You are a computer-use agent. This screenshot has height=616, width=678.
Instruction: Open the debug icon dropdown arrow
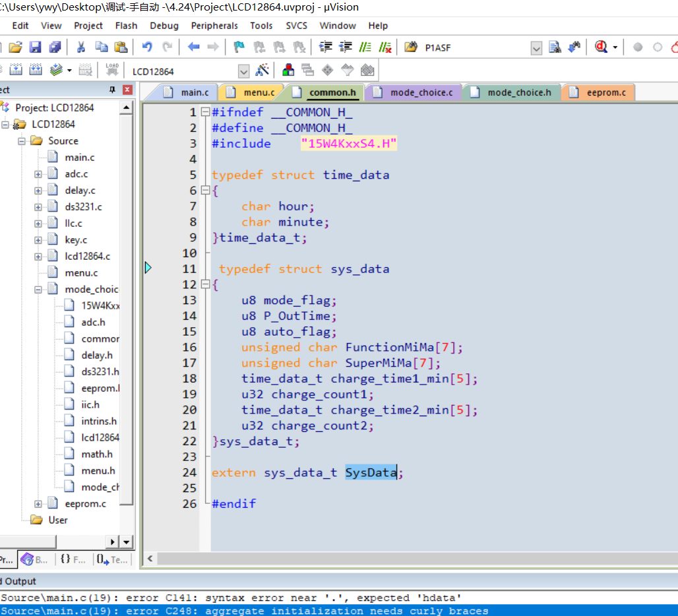pyautogui.click(x=615, y=47)
